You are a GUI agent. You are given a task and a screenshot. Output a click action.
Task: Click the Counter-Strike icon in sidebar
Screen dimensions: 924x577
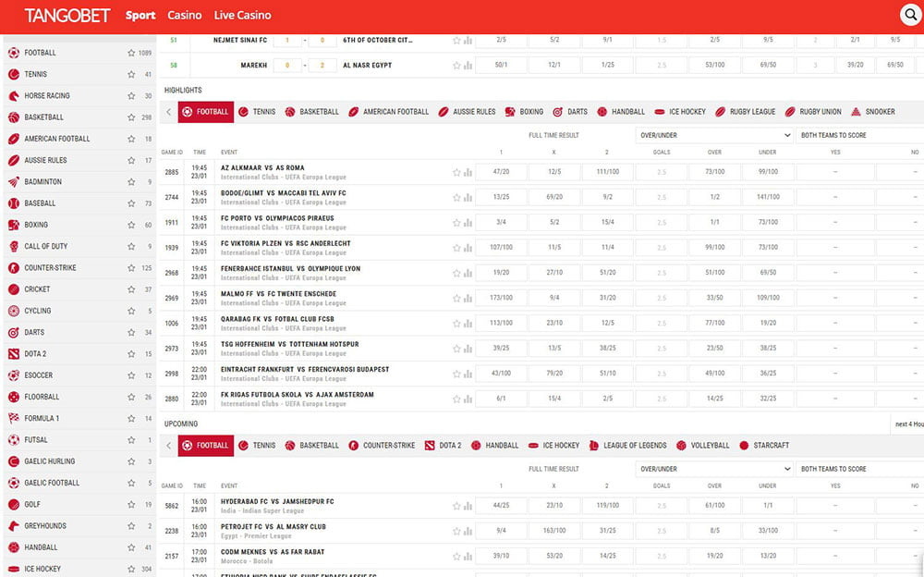(14, 268)
